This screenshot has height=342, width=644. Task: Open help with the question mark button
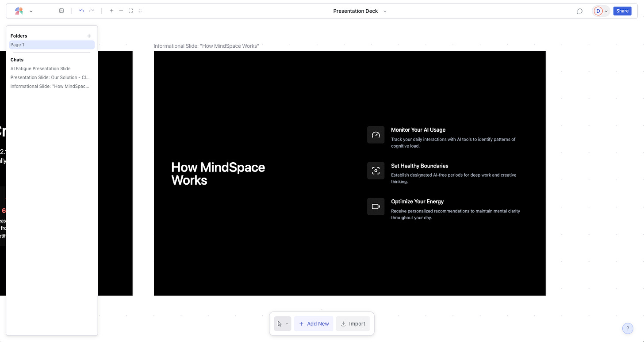pos(627,328)
